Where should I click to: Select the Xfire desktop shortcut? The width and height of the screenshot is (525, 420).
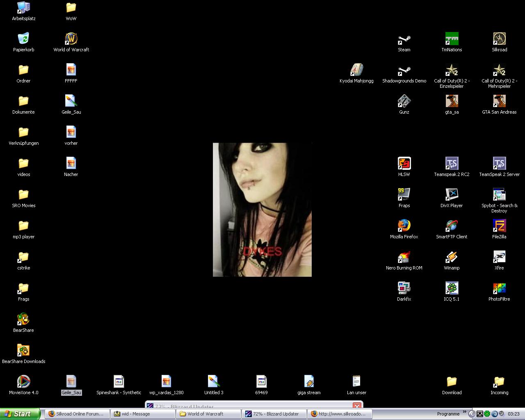point(499,258)
